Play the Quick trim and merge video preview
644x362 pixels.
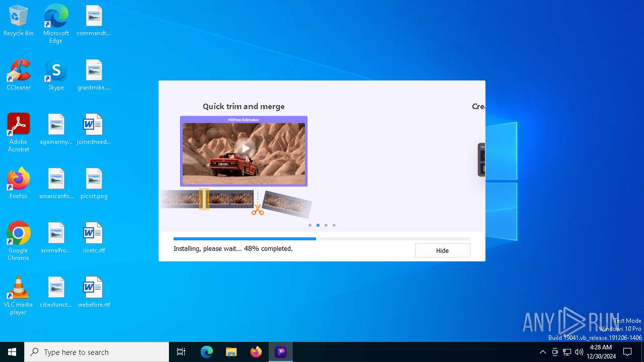click(x=245, y=148)
